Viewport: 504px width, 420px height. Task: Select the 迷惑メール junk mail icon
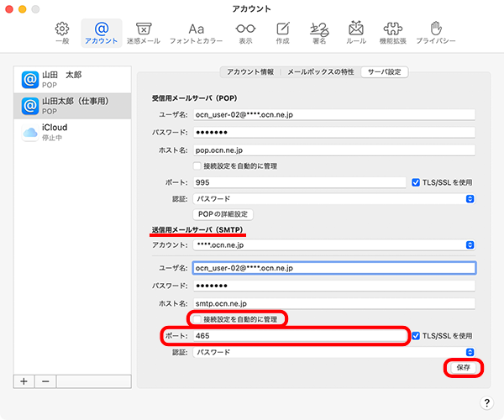(x=144, y=32)
